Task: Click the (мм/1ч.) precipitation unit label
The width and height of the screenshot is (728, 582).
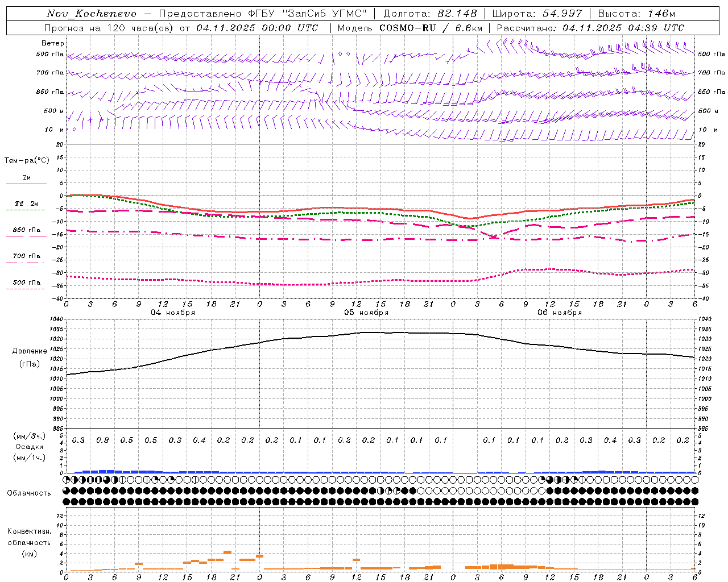Action: tap(30, 458)
